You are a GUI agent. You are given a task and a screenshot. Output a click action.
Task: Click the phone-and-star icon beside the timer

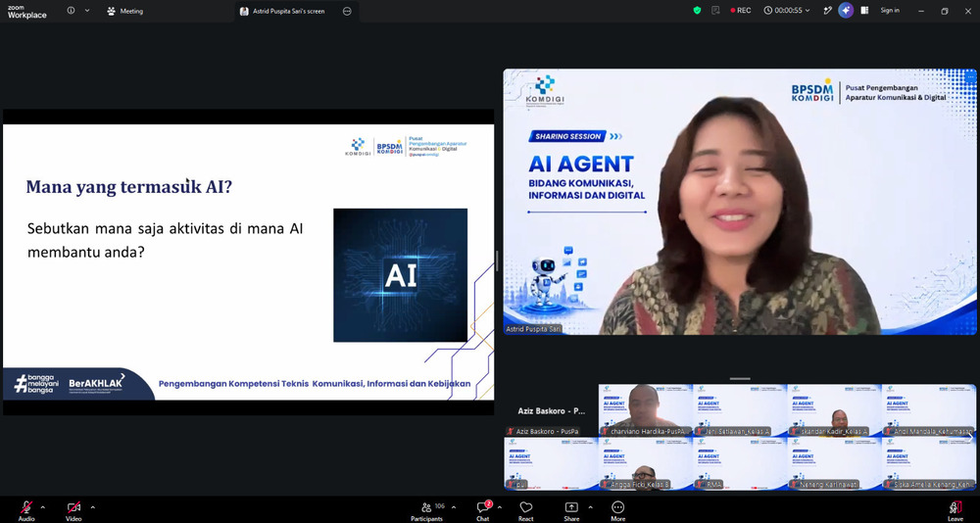pos(827,11)
